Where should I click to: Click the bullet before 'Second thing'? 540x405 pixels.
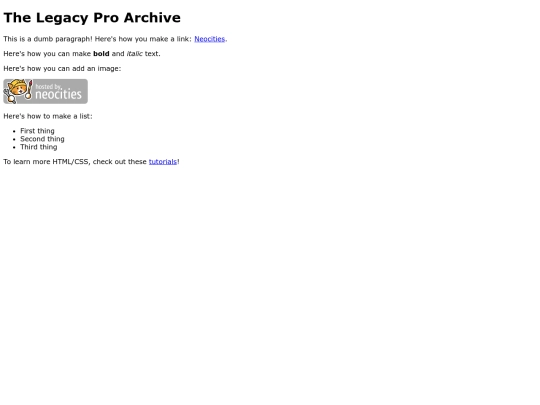pyautogui.click(x=14, y=139)
